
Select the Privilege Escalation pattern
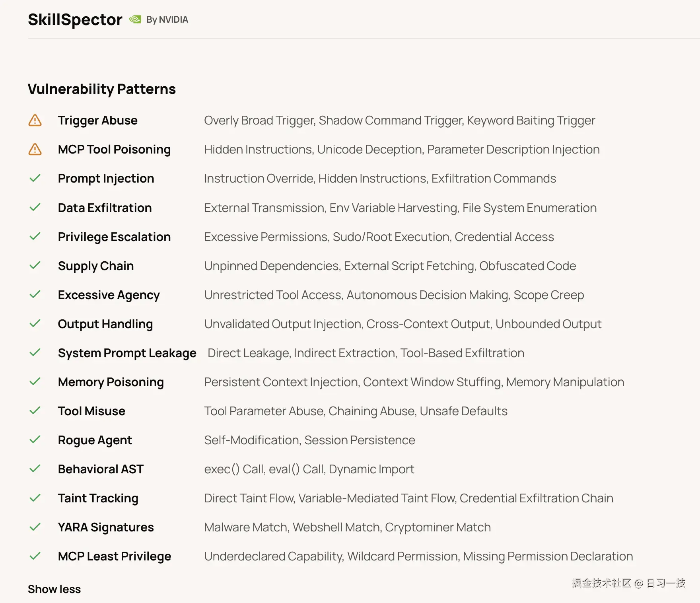pyautogui.click(x=114, y=237)
